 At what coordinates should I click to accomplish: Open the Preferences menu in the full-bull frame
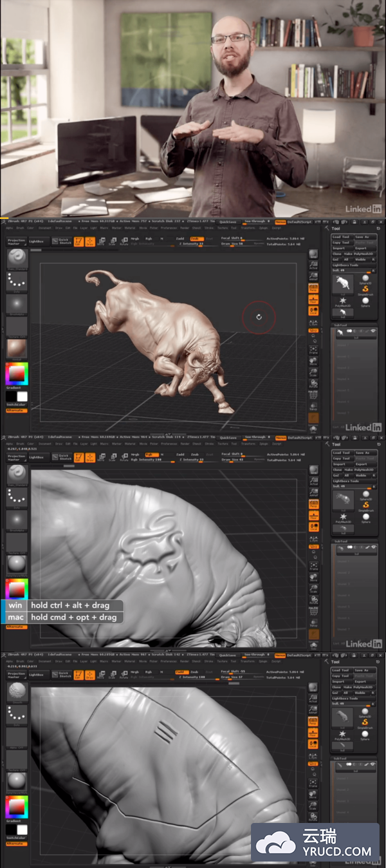point(169,228)
